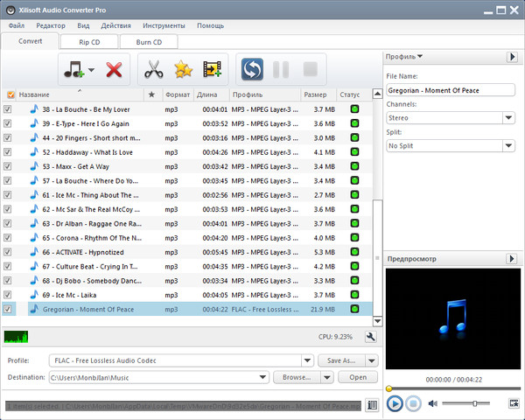The height and width of the screenshot is (420, 525).
Task: Click the star effects icon
Action: [x=183, y=69]
